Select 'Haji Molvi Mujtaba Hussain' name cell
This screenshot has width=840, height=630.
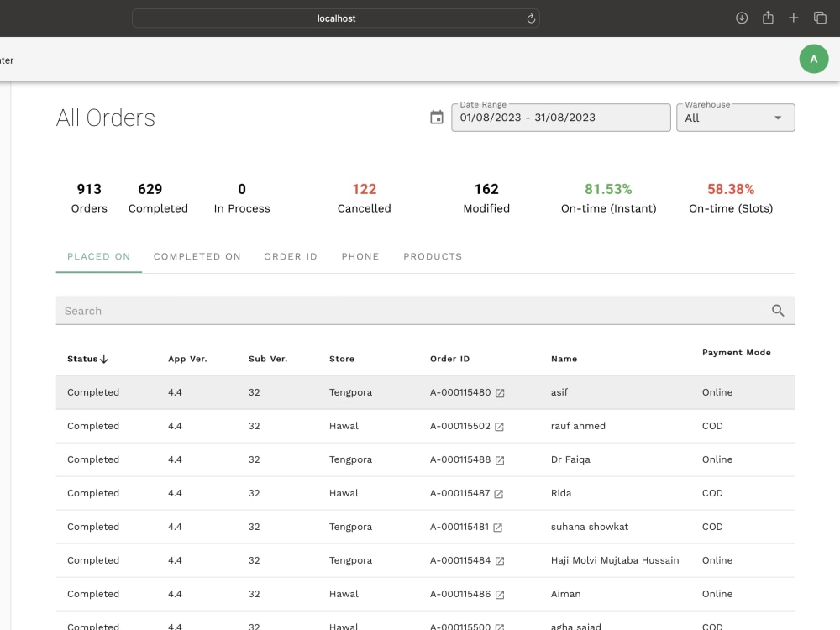click(615, 560)
